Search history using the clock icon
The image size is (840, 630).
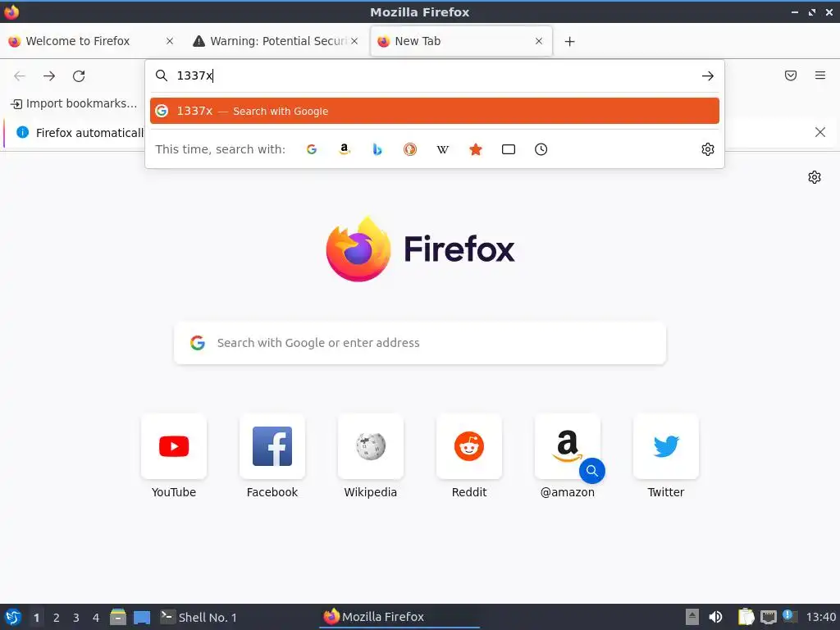coord(541,149)
